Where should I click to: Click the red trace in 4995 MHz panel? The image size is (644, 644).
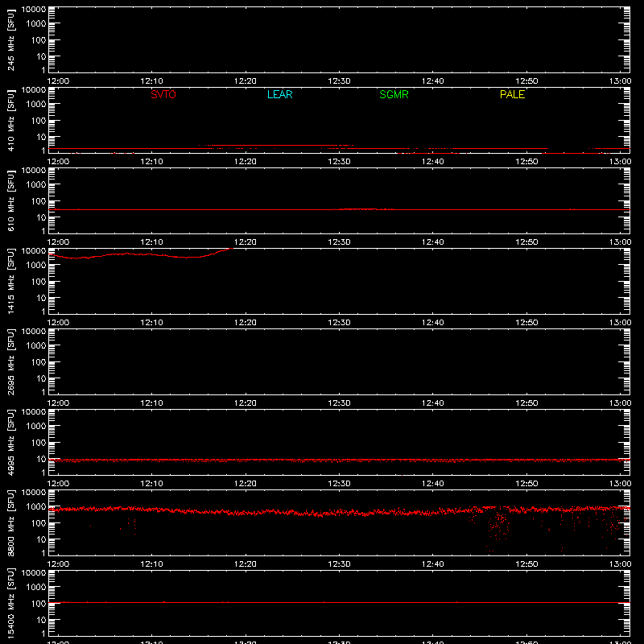tap(339, 460)
